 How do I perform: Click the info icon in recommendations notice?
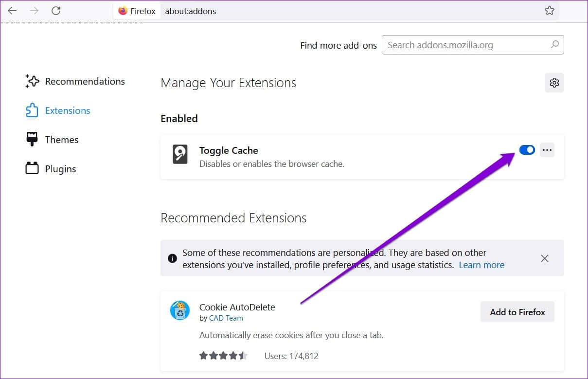(172, 258)
